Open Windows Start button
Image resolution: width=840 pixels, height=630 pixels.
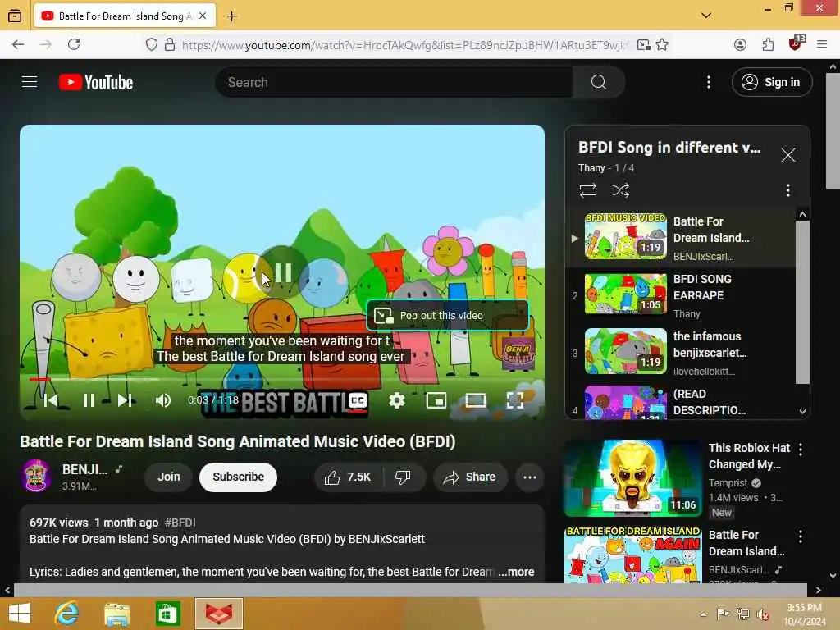tap(20, 614)
